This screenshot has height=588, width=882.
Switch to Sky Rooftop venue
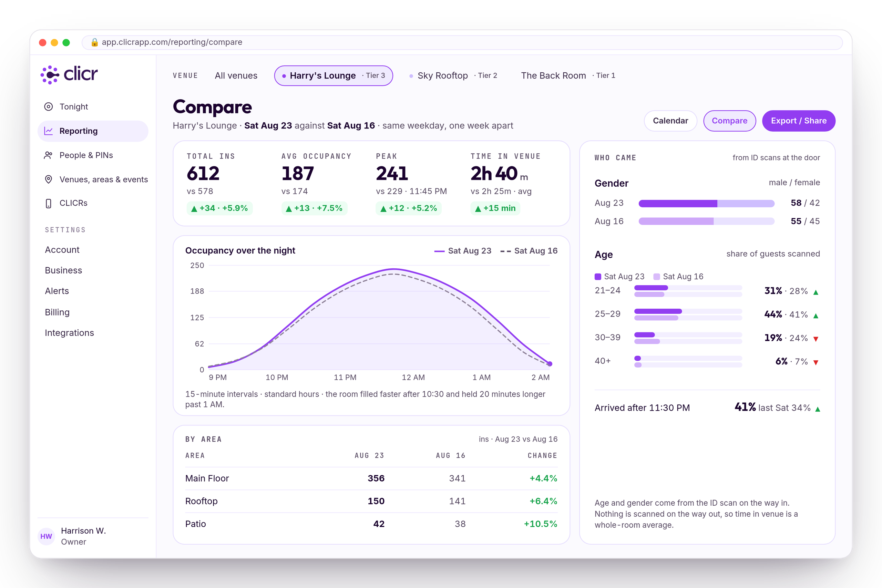(453, 76)
